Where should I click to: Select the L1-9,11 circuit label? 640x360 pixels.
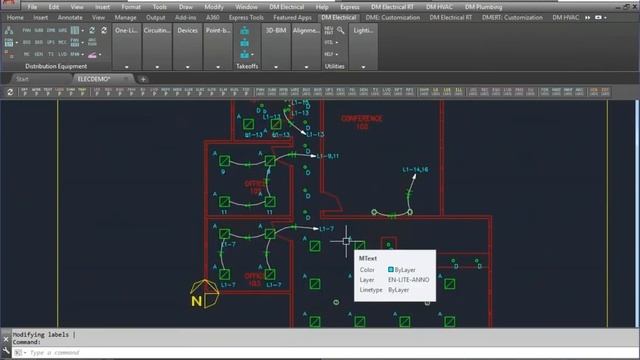(328, 156)
